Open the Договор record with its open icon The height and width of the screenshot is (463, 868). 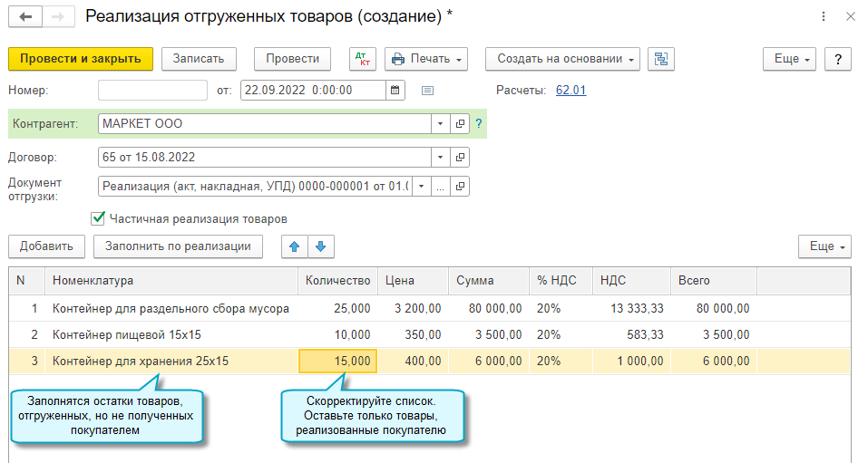460,157
